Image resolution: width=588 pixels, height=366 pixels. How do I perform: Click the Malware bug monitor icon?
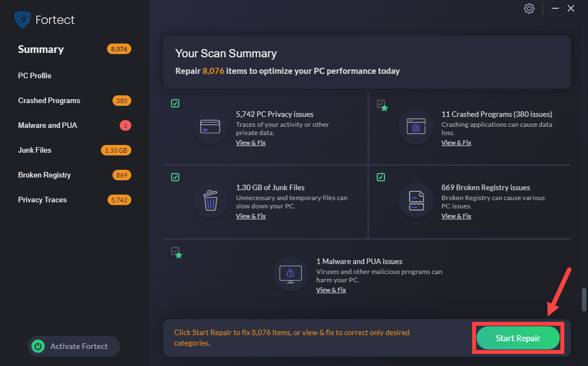point(291,274)
